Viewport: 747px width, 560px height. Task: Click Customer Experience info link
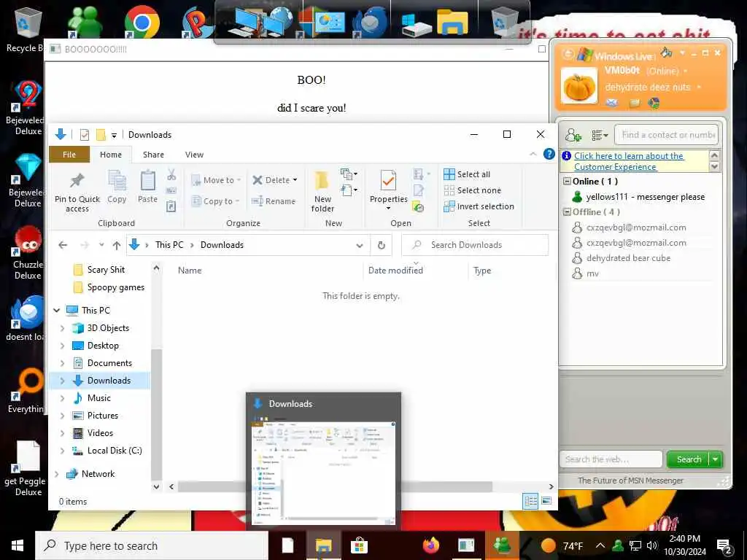click(629, 161)
